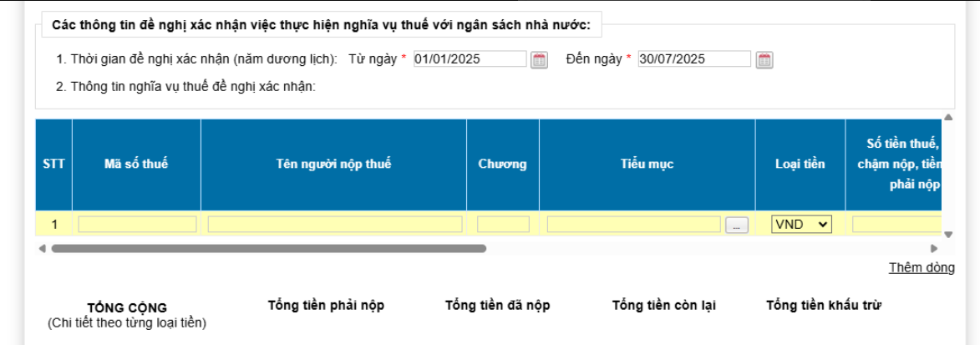Select the Tiểu mục text field
980x345 pixels.
click(x=633, y=224)
